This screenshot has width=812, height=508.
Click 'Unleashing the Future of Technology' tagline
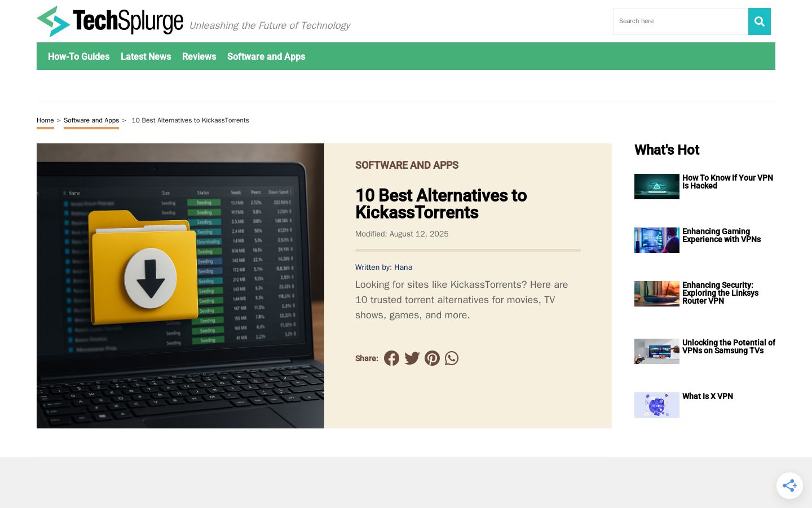tap(270, 25)
